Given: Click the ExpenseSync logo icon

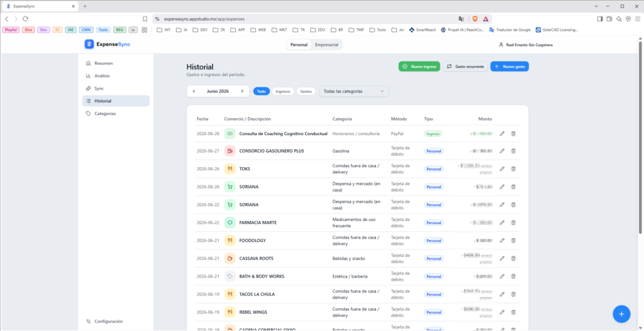Looking at the screenshot, I should [x=89, y=45].
